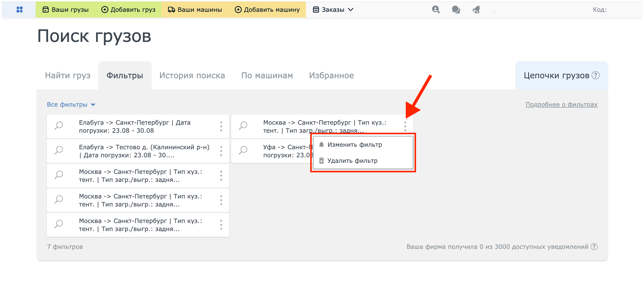Click search icon of Елабуга -> Санкт-Петербург filter

[59, 126]
